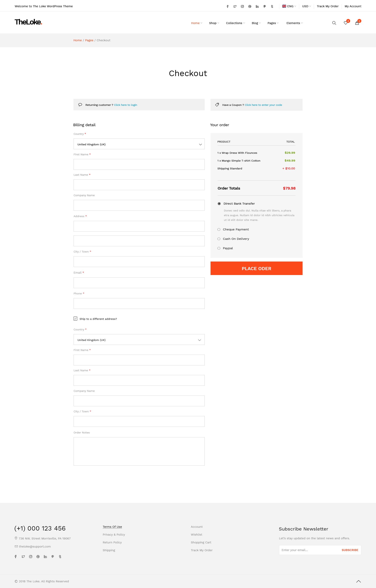Image resolution: width=376 pixels, height=588 pixels.
Task: Expand the USD currency selector
Action: (306, 6)
